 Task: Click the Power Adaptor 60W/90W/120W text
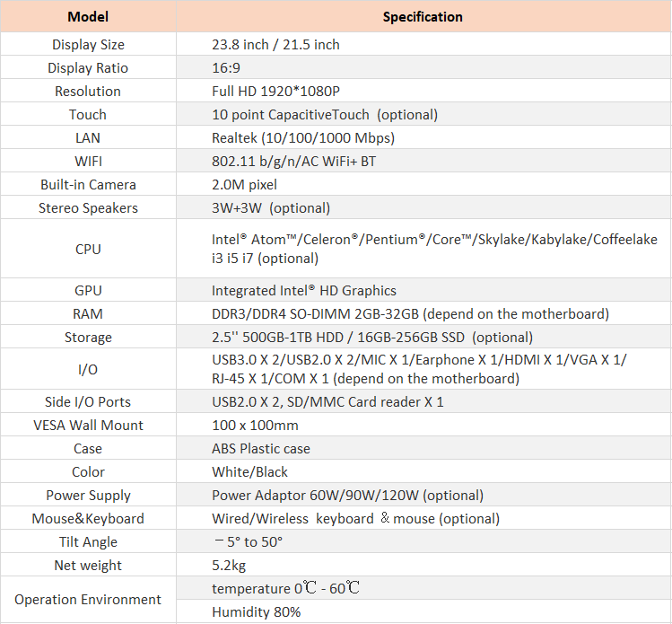(x=347, y=496)
